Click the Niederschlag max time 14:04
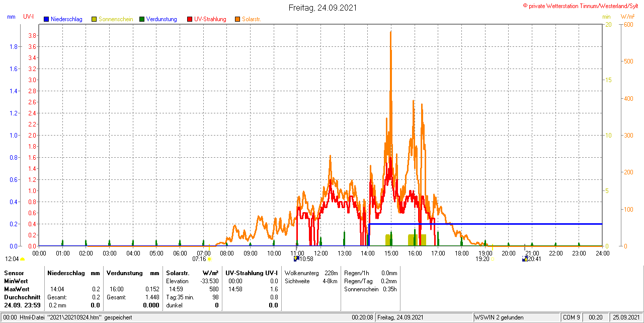The height and width of the screenshot is (323, 644). tap(57, 289)
